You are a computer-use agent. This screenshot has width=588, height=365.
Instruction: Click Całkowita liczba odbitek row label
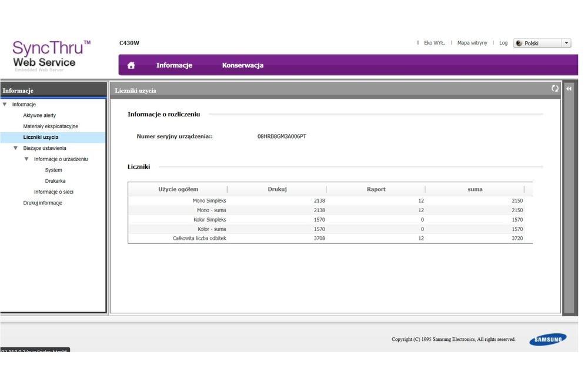coord(199,238)
